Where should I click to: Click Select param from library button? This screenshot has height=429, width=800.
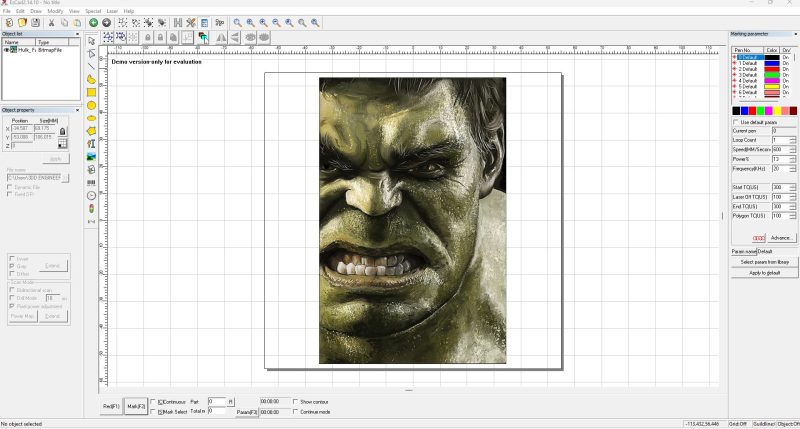[764, 262]
